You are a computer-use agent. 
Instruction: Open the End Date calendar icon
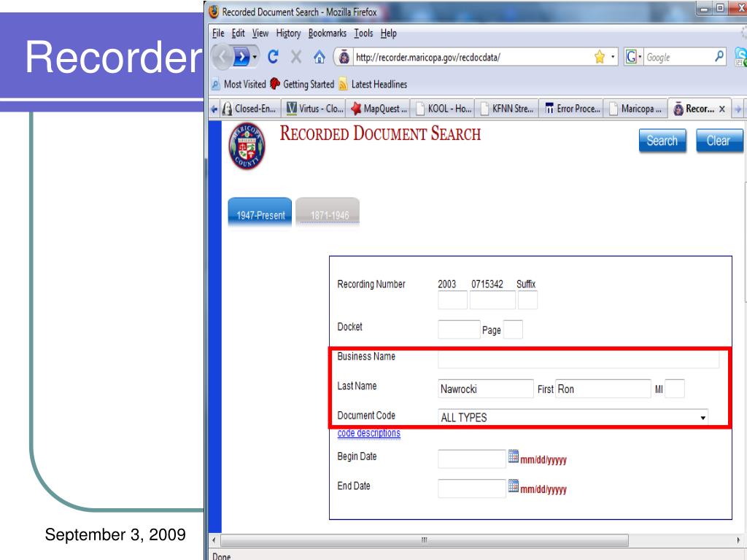(513, 486)
